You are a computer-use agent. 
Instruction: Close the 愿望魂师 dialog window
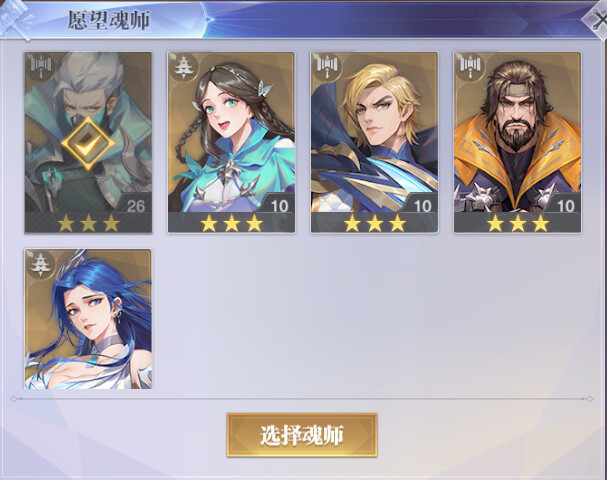click(598, 19)
